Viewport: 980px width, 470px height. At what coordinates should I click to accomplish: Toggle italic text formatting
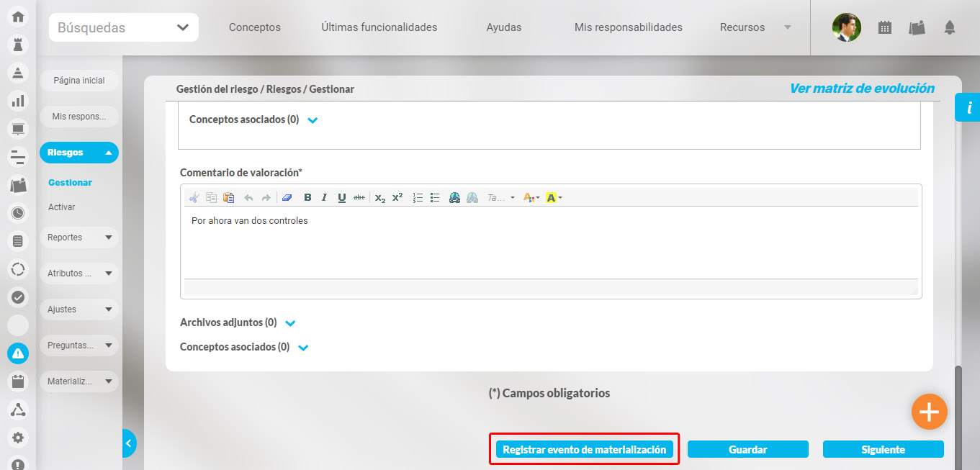tap(324, 197)
